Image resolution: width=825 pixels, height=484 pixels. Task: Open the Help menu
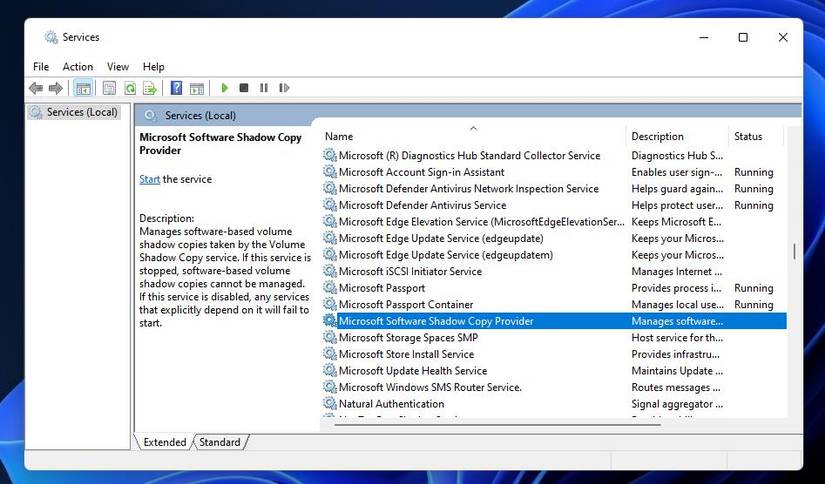[x=154, y=67]
